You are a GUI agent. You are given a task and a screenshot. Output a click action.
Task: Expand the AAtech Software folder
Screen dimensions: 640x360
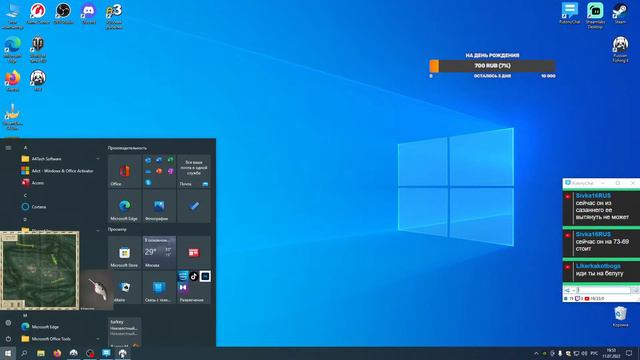(61, 159)
